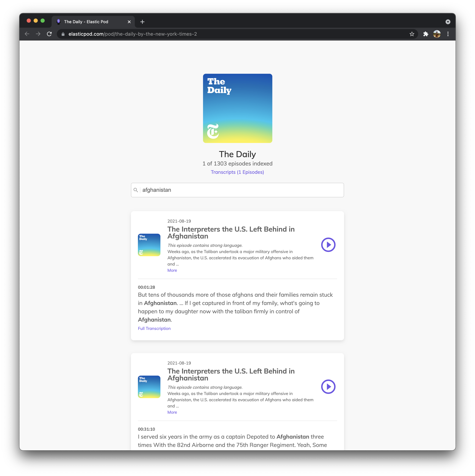View site security lock info
The height and width of the screenshot is (476, 475).
pyautogui.click(x=63, y=34)
